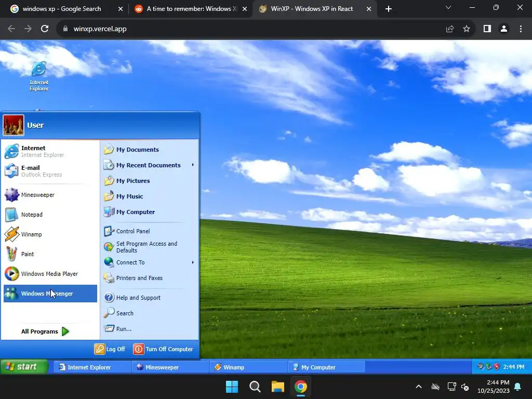532x399 pixels.
Task: Open Search from the Start menu
Action: click(149, 313)
